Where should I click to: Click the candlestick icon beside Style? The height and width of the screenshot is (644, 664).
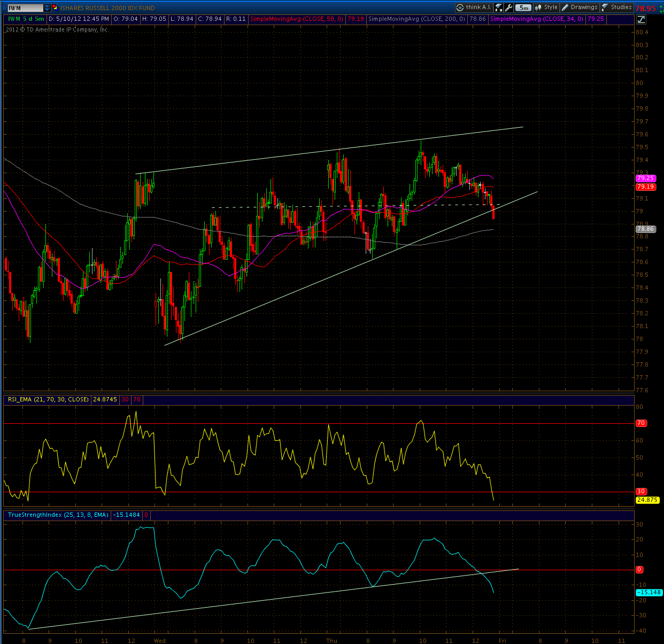(539, 7)
